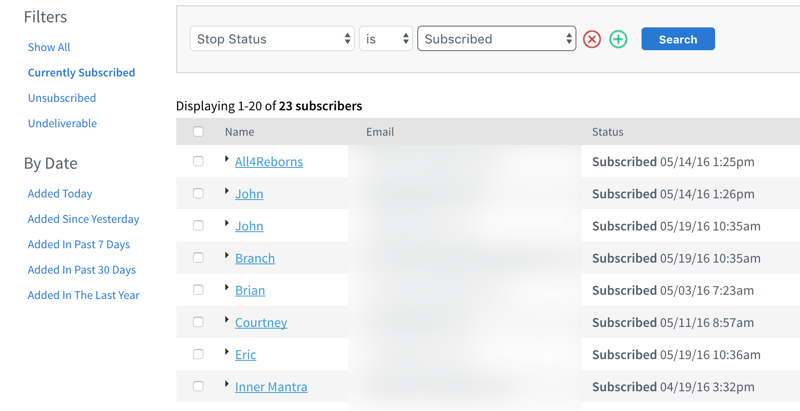Open the Stop Status field dropdown

(272, 39)
